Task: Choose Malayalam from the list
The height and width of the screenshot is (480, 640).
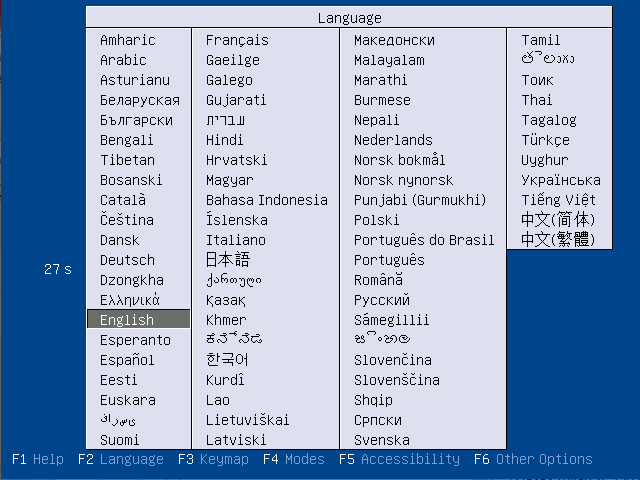Action: coord(389,60)
